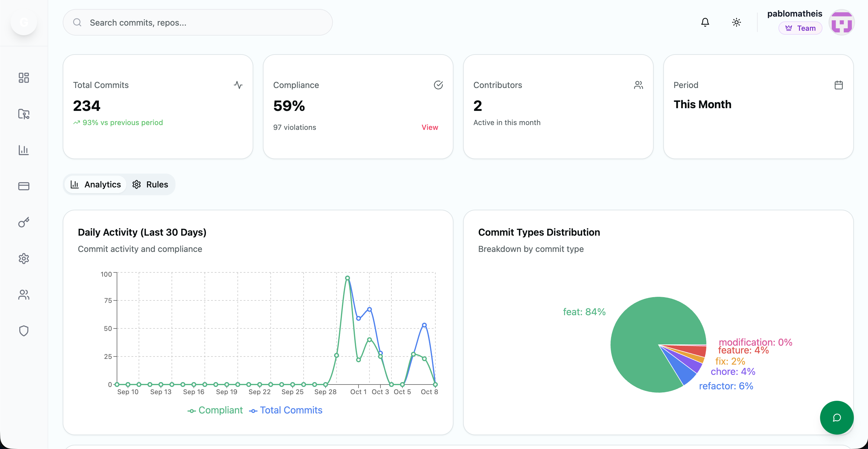Click the Team plan badge
868x449 pixels.
(800, 28)
